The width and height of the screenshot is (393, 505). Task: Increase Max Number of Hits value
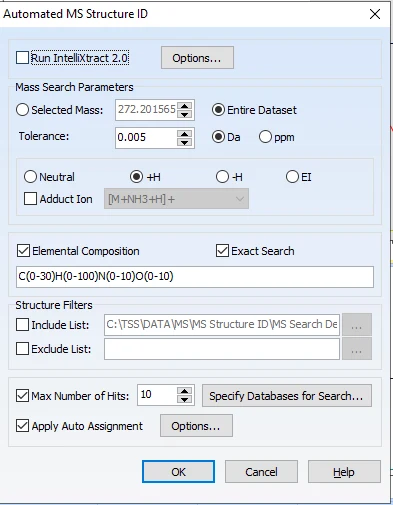coord(184,391)
